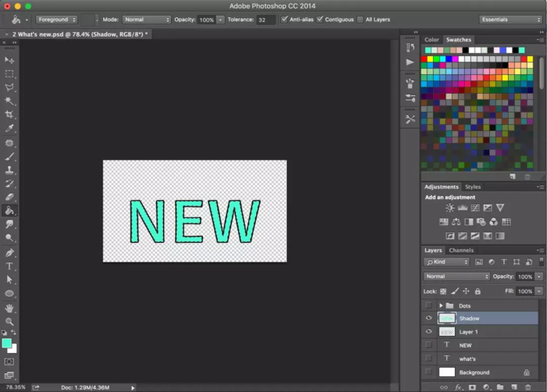The image size is (547, 392).
Task: Select the Dodge tool
Action: point(9,238)
